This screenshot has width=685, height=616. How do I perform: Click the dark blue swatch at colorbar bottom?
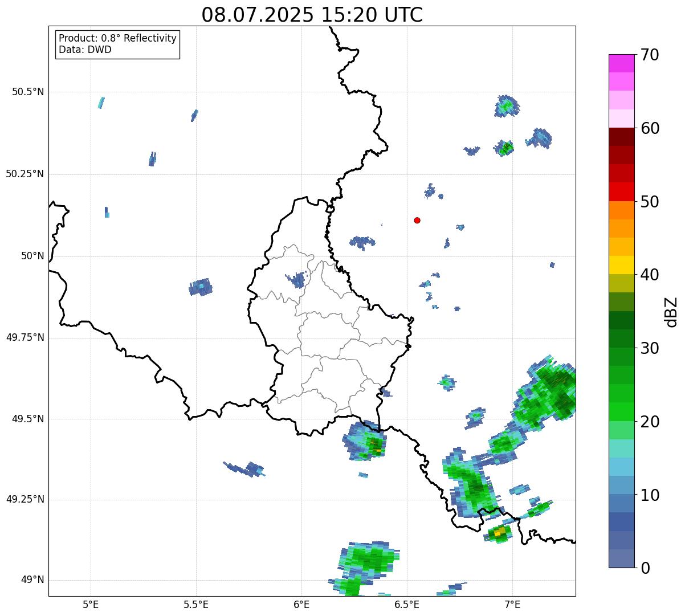(622, 558)
